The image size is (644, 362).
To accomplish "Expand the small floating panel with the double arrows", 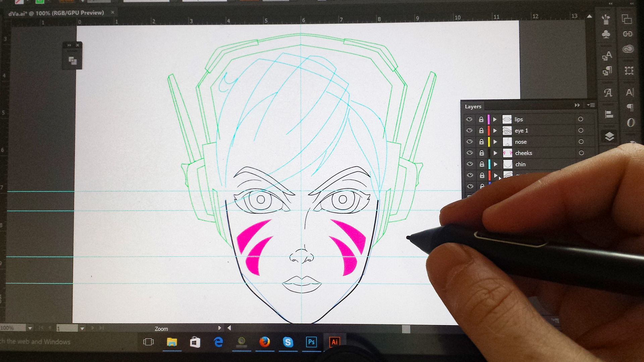I will point(69,45).
